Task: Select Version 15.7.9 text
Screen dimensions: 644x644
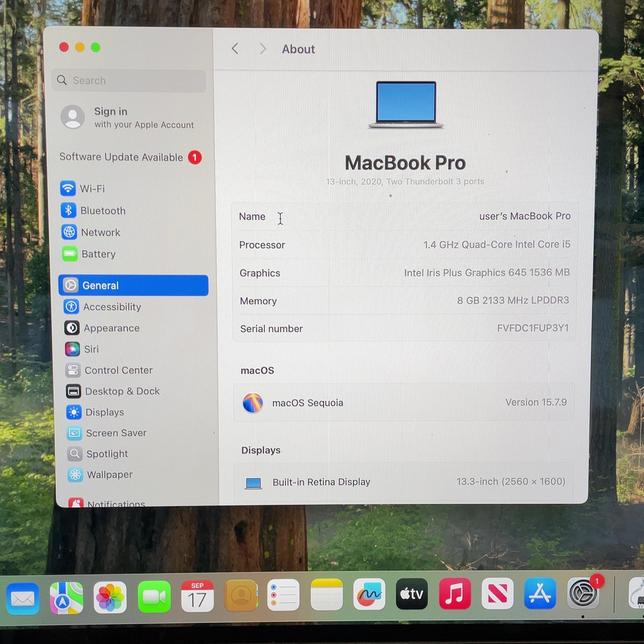Action: pos(536,402)
